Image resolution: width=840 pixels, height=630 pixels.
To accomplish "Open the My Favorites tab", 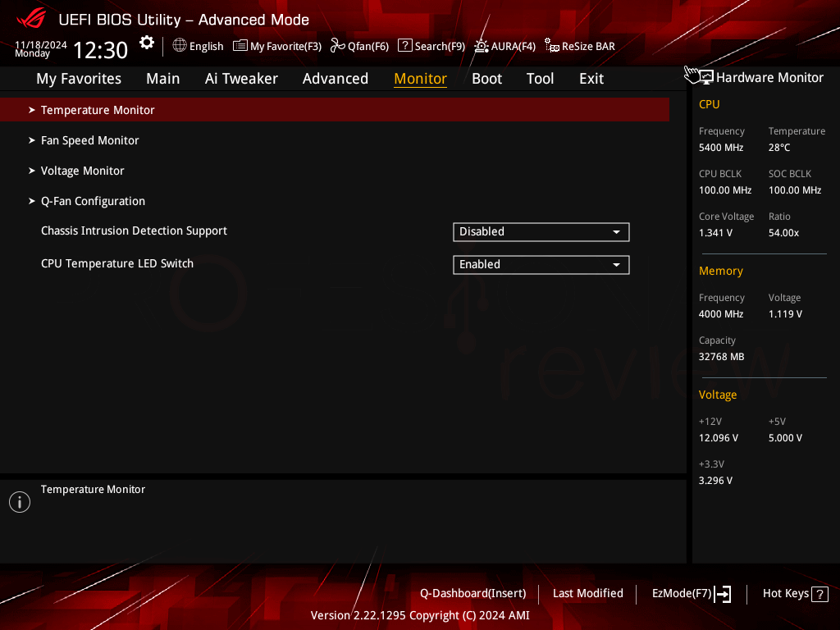I will pos(79,79).
